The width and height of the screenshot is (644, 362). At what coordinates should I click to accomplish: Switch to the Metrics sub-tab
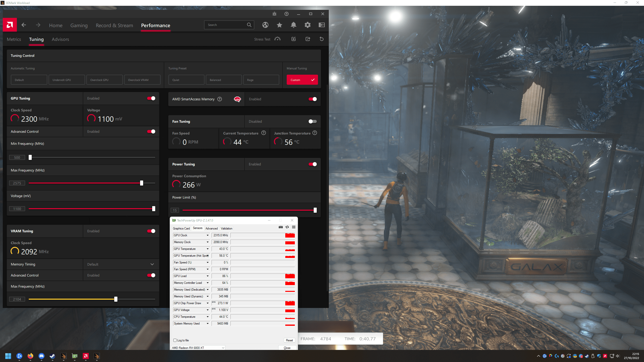14,39
